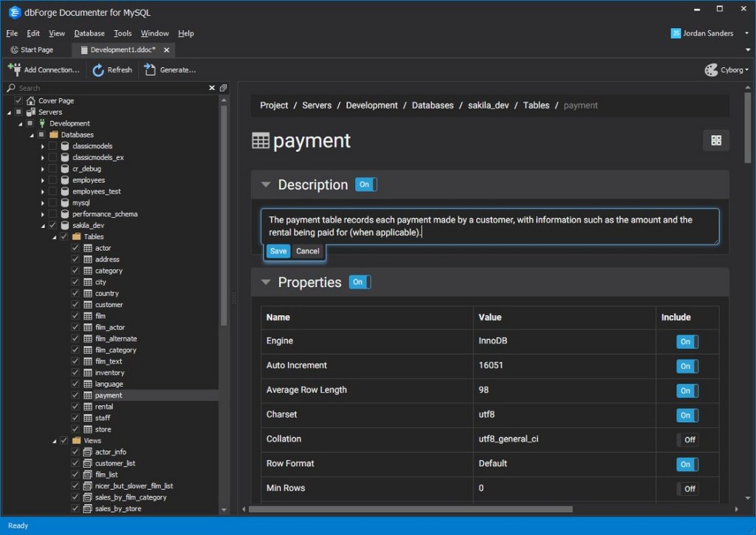756x535 pixels.
Task: Cancel the description edit
Action: [308, 251]
